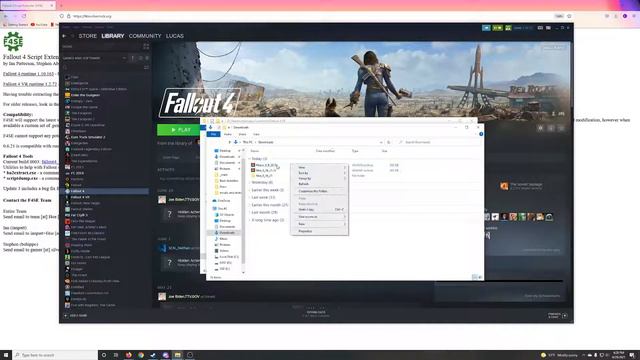Open Firefox from the Windows taskbar
640x360 pixels.
[x=128, y=355]
